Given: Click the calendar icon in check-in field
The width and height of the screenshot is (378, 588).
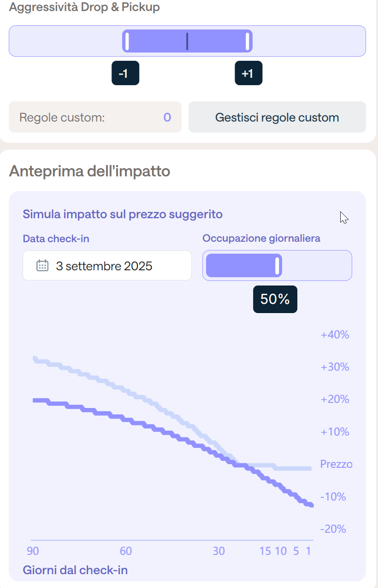Looking at the screenshot, I should pos(42,266).
